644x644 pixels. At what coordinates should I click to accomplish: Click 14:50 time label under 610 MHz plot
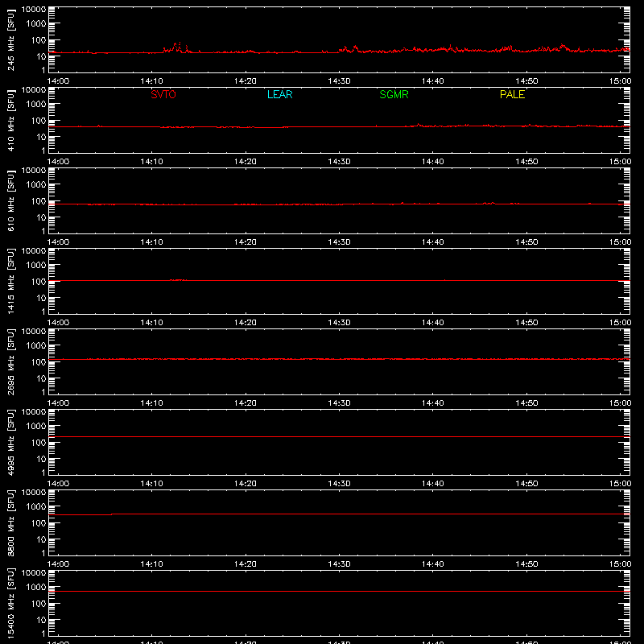526,242
